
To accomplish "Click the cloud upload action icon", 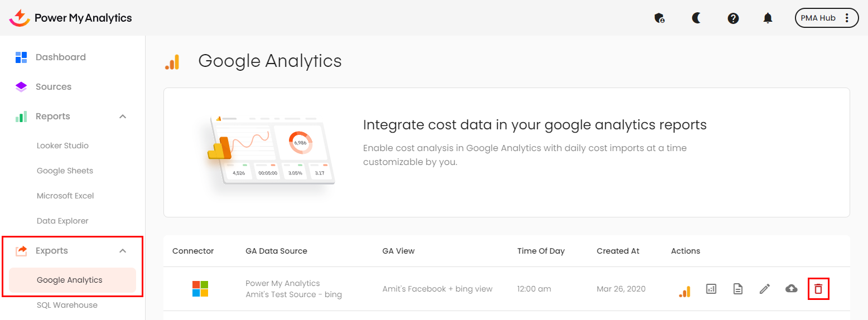I will pos(791,289).
